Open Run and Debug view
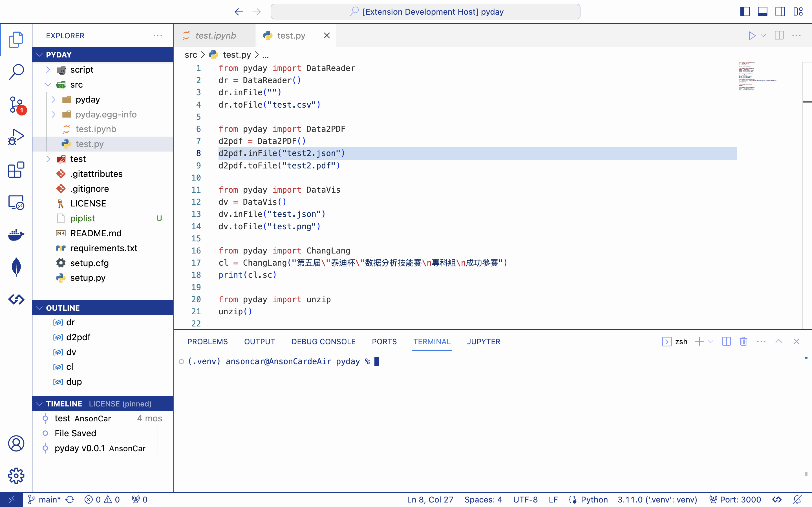The image size is (812, 507). [x=16, y=137]
